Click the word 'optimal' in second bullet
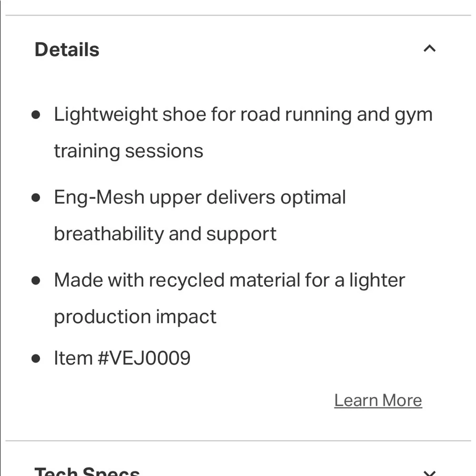 click(313, 198)
